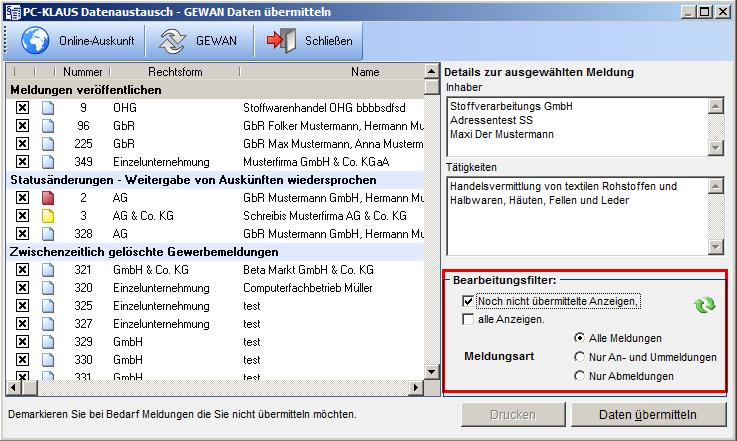737x441 pixels.
Task: Uncheck 'Noch nicht übermittelte Anzeigen' checkbox
Action: (469, 300)
